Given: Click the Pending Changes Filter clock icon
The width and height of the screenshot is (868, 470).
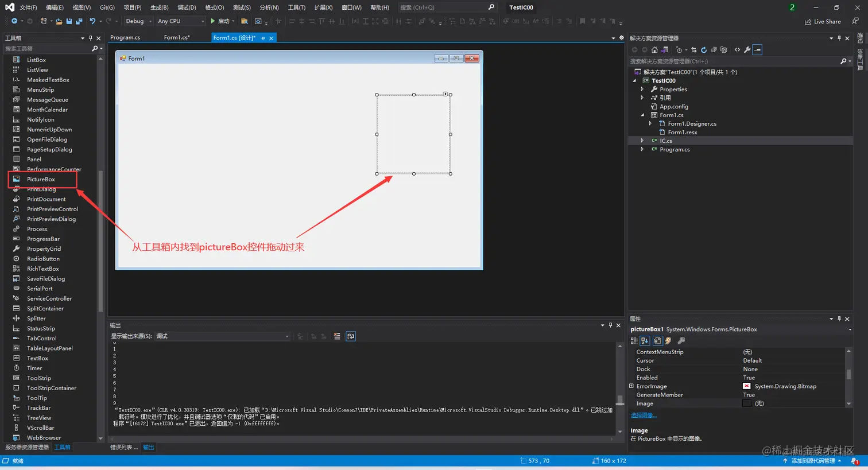Looking at the screenshot, I should coord(679,50).
